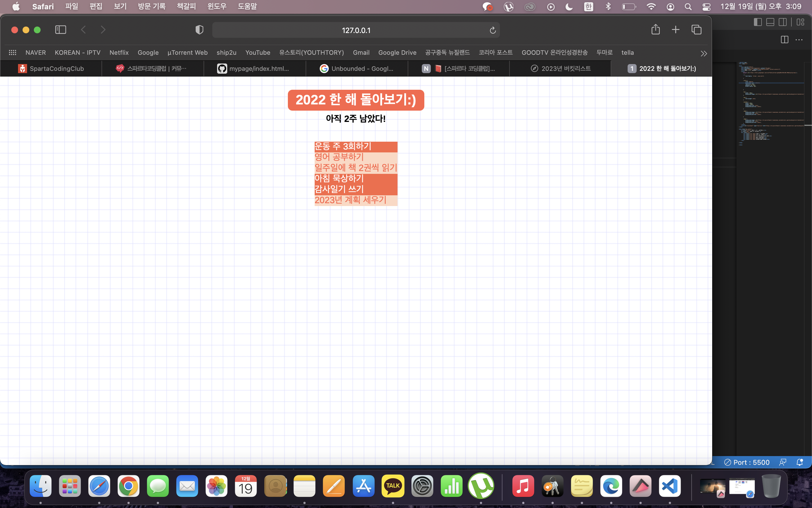812x508 pixels.
Task: Open the 책갈피 menu
Action: (186, 6)
